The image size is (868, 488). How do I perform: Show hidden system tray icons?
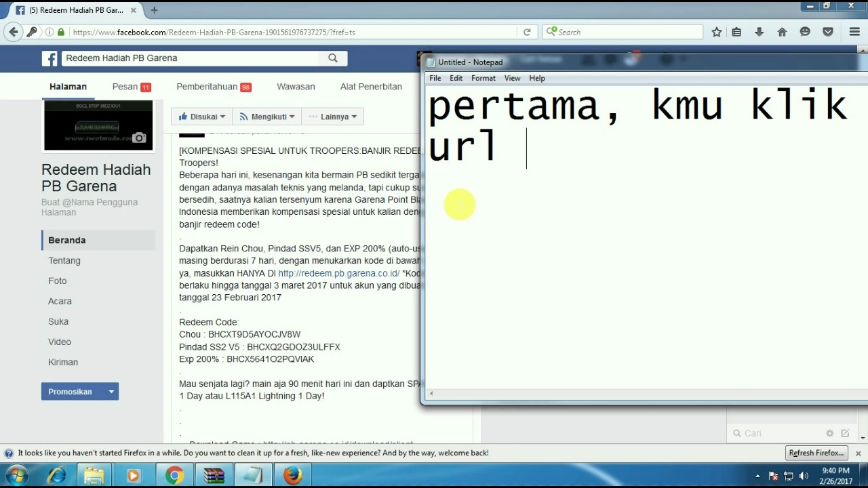(x=757, y=476)
